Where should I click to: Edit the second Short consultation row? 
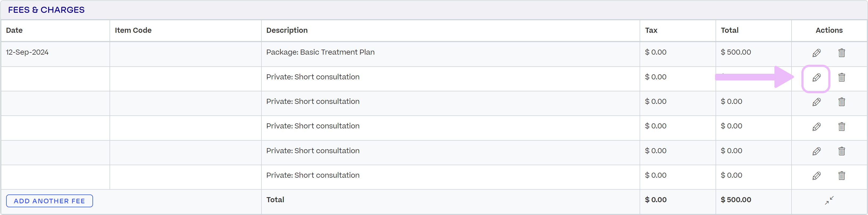(x=816, y=102)
